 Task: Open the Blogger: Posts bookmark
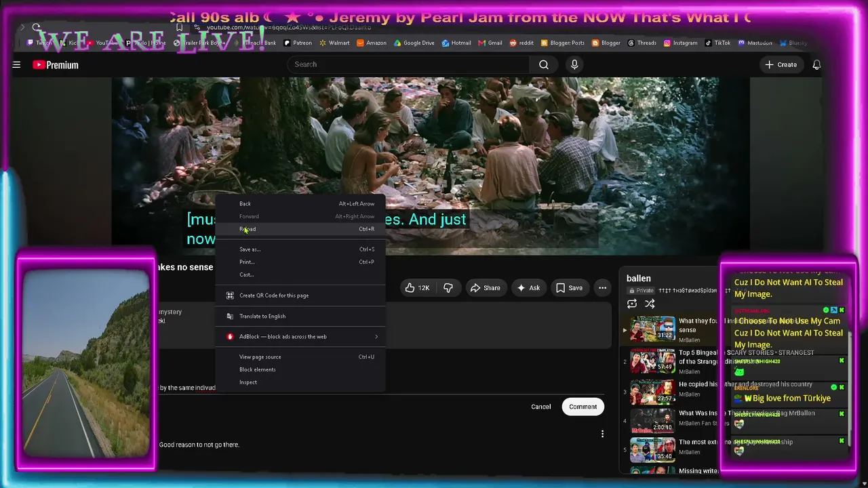[x=563, y=43]
